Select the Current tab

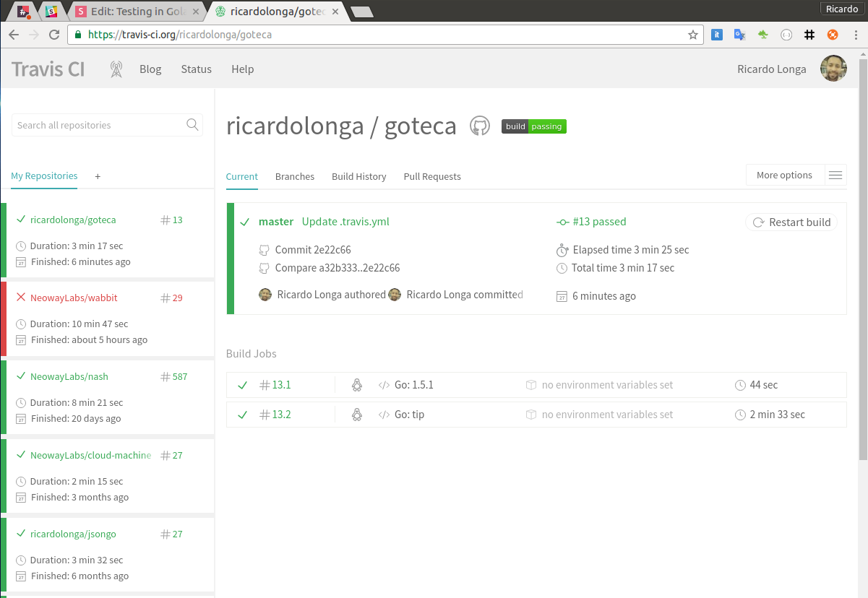tap(241, 176)
